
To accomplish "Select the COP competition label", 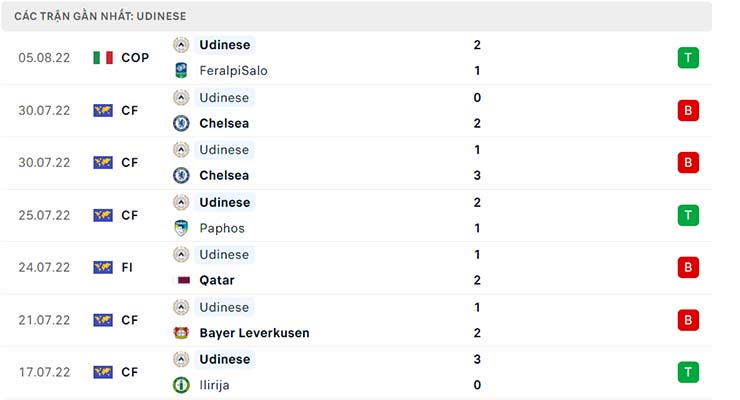I will [135, 58].
